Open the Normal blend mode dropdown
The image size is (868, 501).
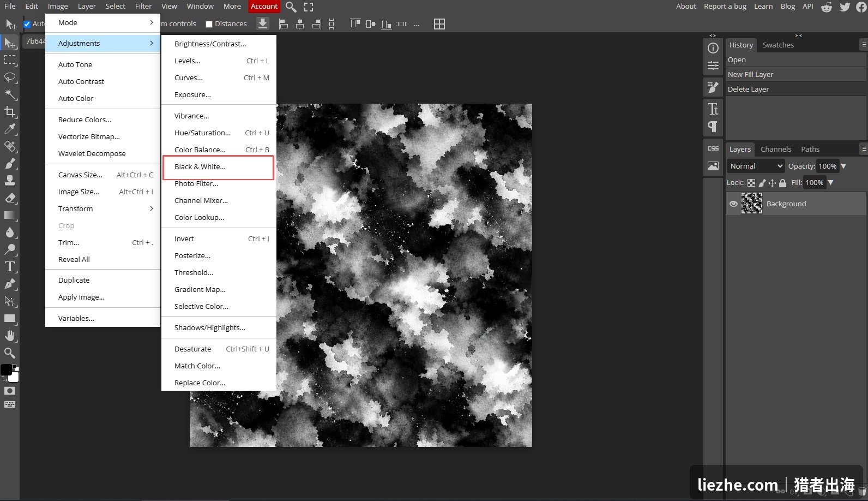coord(756,166)
